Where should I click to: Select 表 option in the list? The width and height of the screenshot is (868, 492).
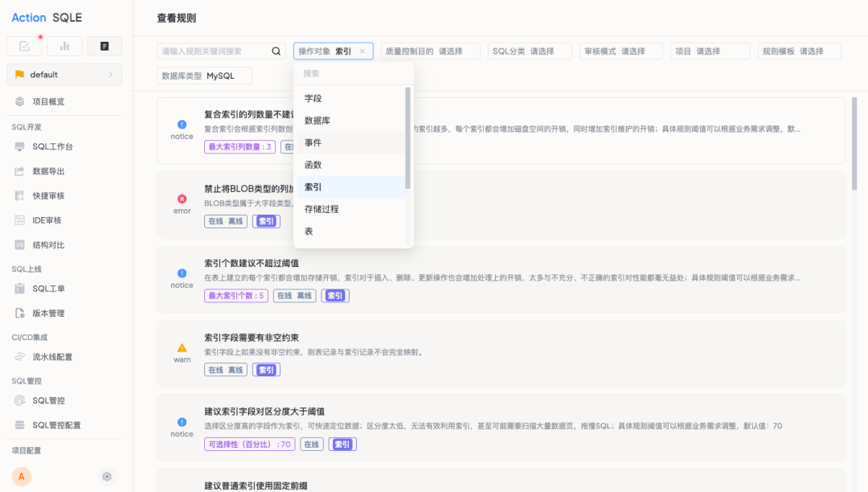click(351, 232)
